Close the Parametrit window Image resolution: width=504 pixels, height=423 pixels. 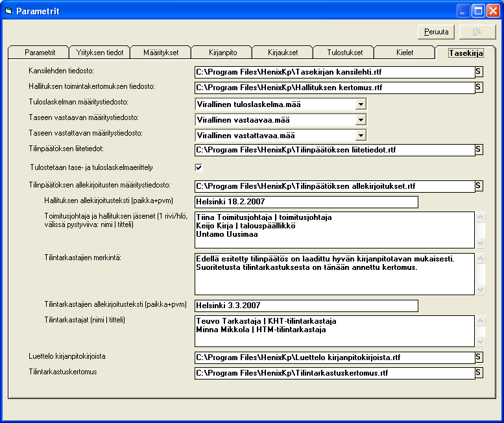click(493, 11)
